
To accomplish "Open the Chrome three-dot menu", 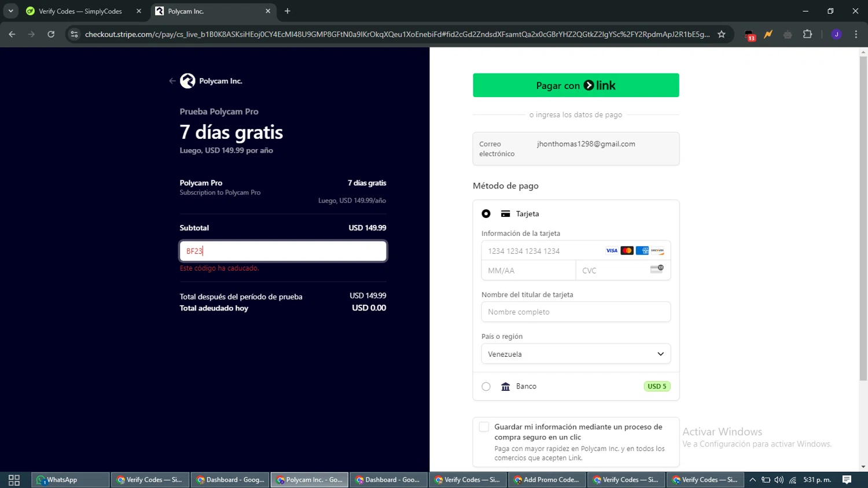I will (x=856, y=34).
